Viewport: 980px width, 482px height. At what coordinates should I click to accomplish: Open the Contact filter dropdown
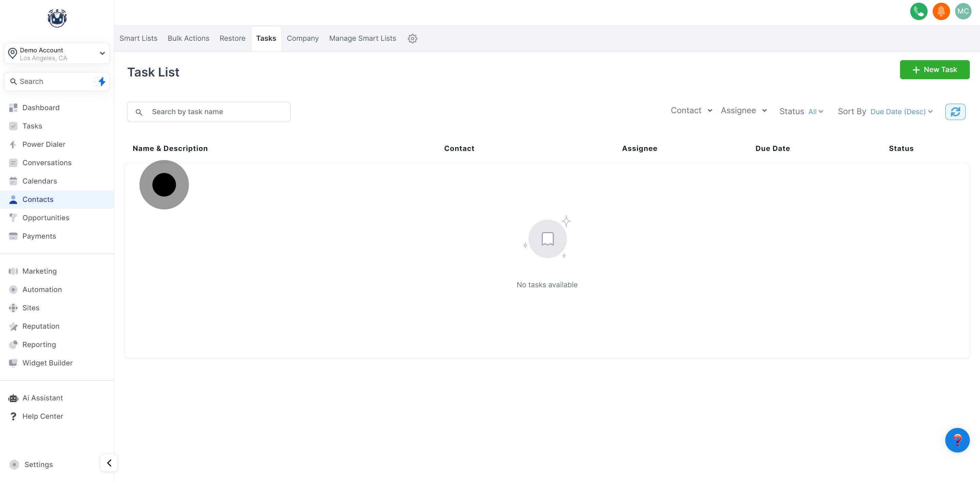[x=691, y=110]
